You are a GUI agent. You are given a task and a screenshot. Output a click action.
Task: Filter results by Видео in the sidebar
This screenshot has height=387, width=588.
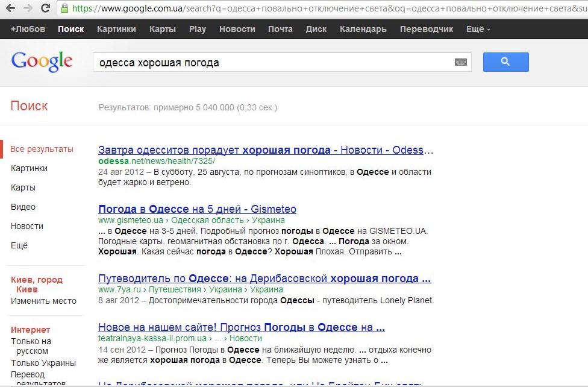point(23,207)
